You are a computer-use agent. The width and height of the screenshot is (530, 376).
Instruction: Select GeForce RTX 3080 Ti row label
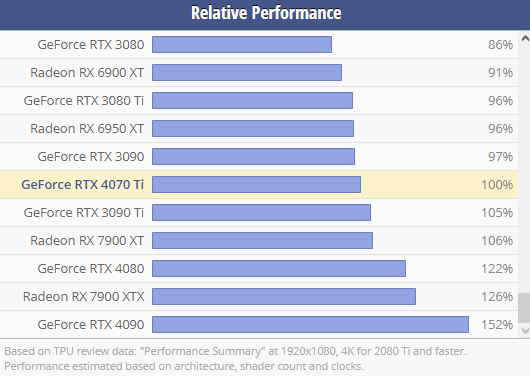pos(84,101)
